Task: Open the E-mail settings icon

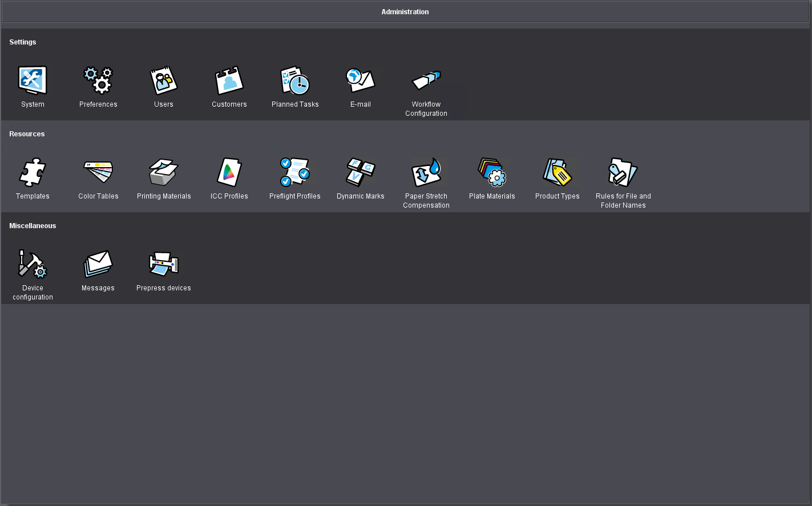Action: pos(361,81)
